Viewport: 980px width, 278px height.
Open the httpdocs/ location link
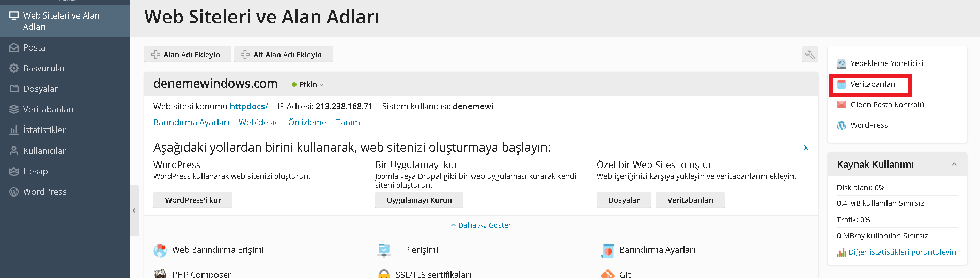click(249, 106)
